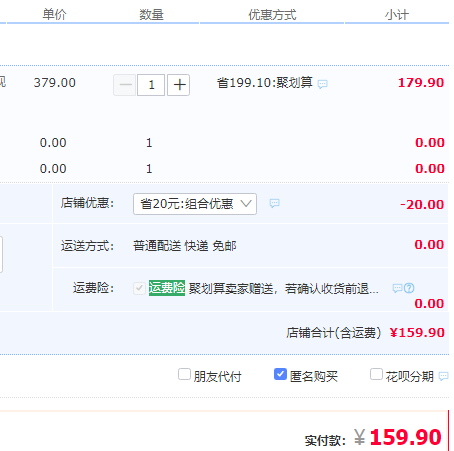The image size is (454, 451).
Task: Enable the 朋友代付 checkbox
Action: (184, 374)
